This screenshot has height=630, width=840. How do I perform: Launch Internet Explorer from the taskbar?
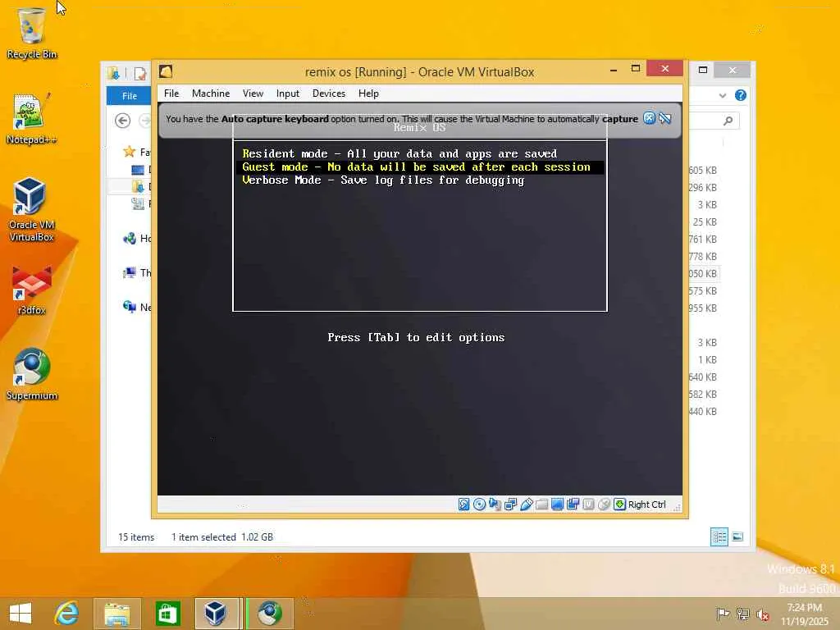(67, 614)
